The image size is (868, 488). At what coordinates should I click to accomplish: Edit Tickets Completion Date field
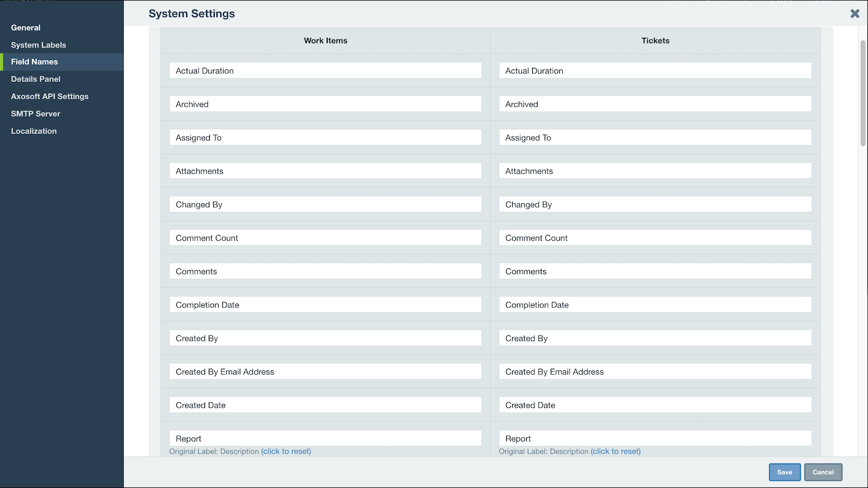pyautogui.click(x=655, y=305)
